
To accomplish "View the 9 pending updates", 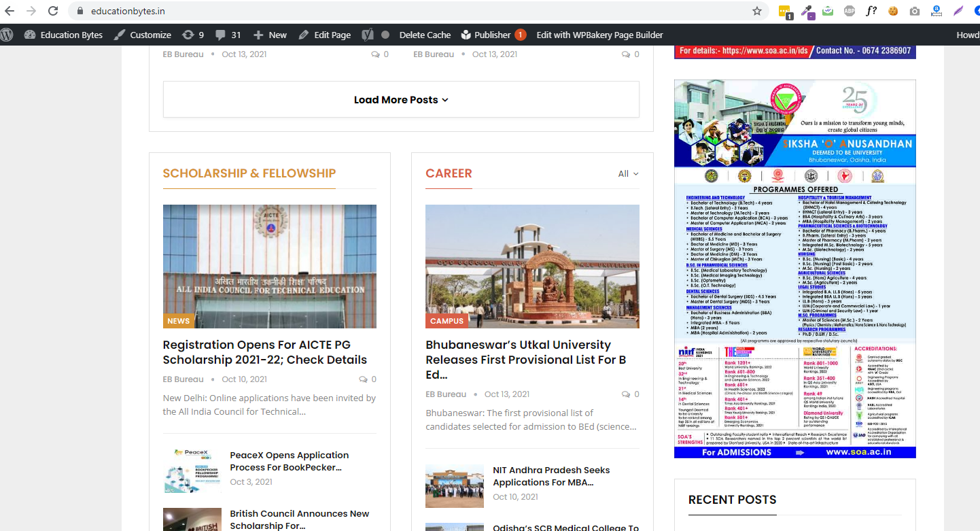I will point(193,35).
